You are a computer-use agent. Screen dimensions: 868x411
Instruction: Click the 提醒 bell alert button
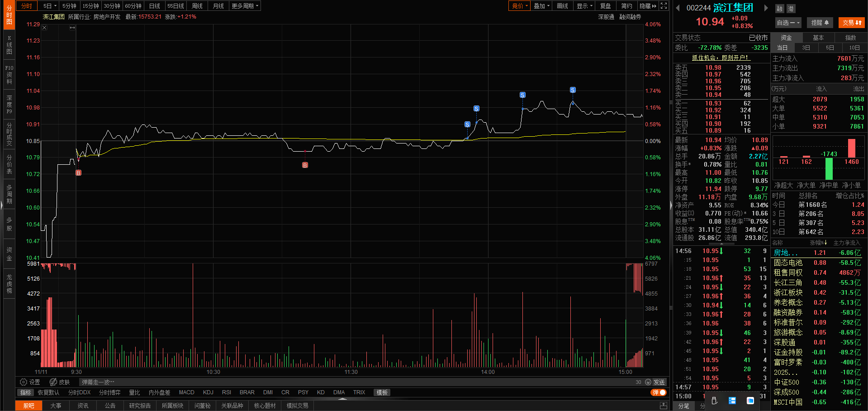(820, 23)
